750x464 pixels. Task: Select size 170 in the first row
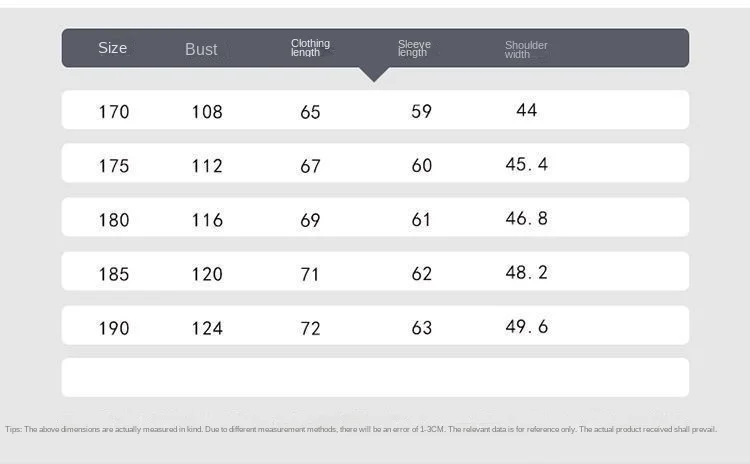pos(114,111)
